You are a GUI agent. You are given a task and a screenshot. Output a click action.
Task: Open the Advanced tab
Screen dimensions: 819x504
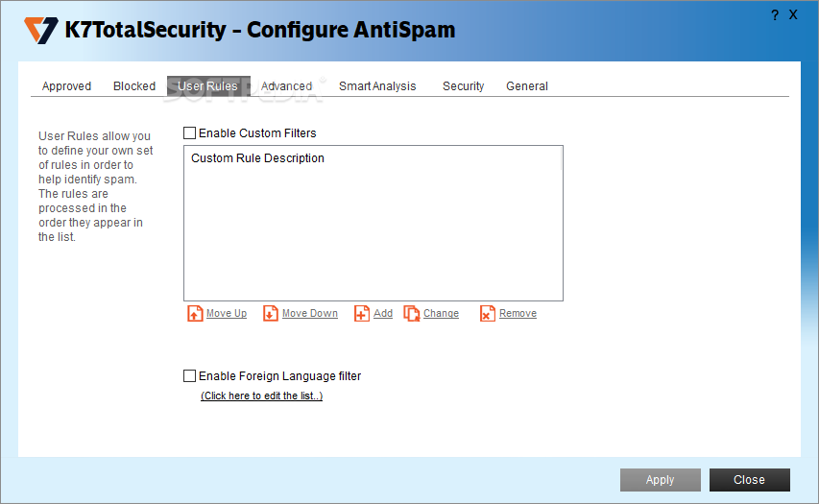click(x=287, y=86)
